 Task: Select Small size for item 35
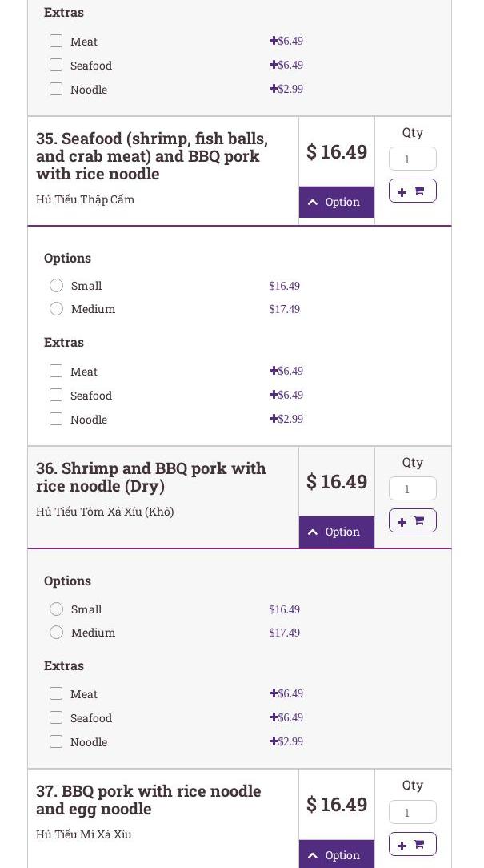click(x=56, y=286)
